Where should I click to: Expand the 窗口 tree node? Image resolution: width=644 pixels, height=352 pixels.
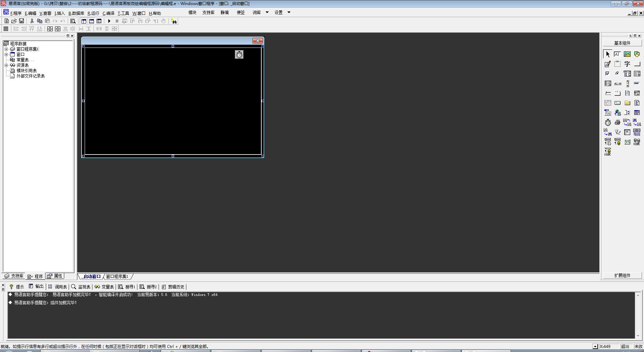tap(6, 54)
